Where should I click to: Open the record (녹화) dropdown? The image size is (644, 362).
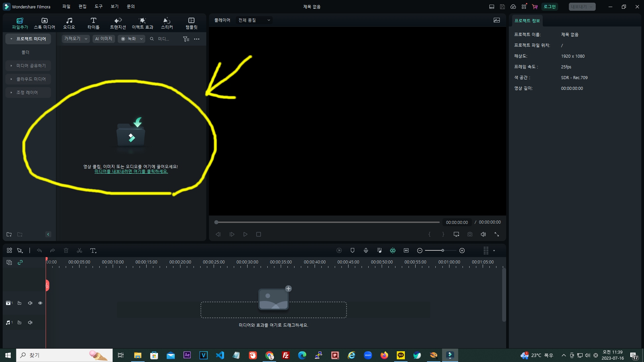[x=131, y=39]
